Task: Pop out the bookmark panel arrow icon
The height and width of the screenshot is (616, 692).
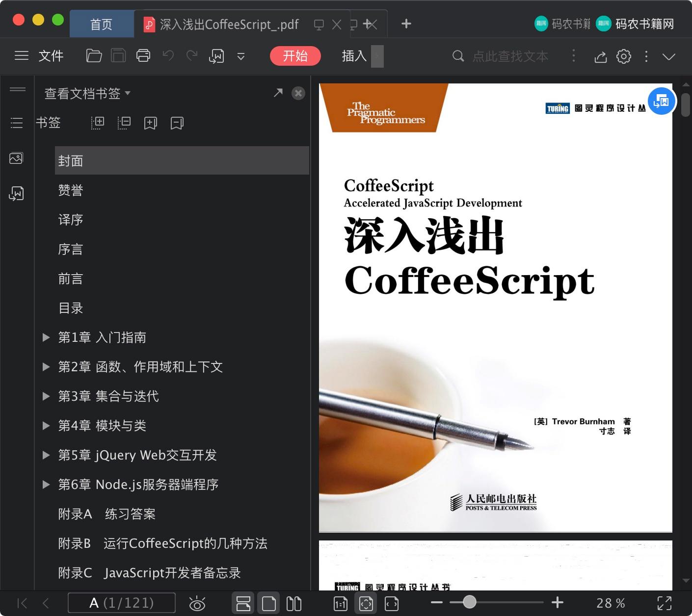Action: click(278, 92)
